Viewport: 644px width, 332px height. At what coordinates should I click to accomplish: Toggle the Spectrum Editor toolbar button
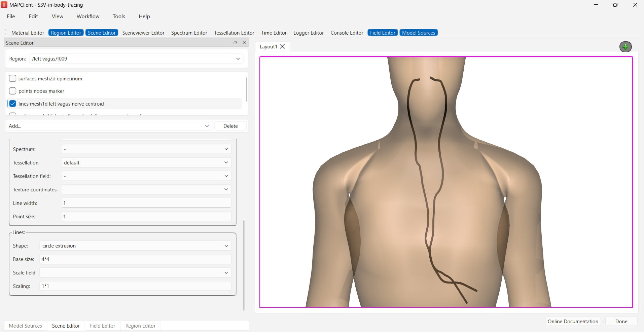pos(189,33)
